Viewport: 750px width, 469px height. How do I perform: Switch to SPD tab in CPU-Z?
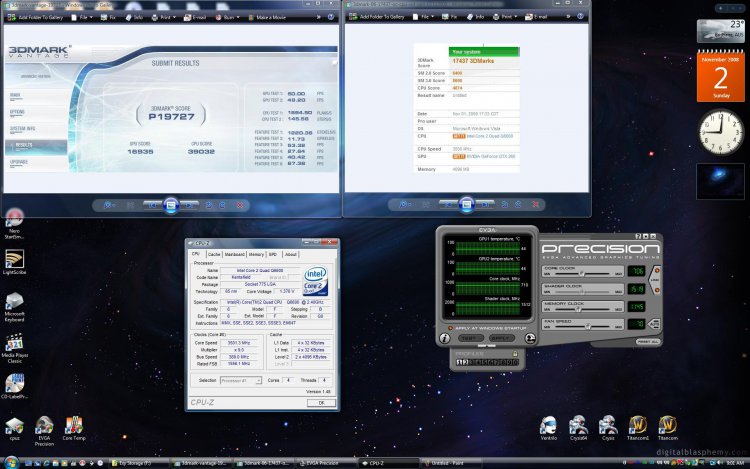point(273,254)
